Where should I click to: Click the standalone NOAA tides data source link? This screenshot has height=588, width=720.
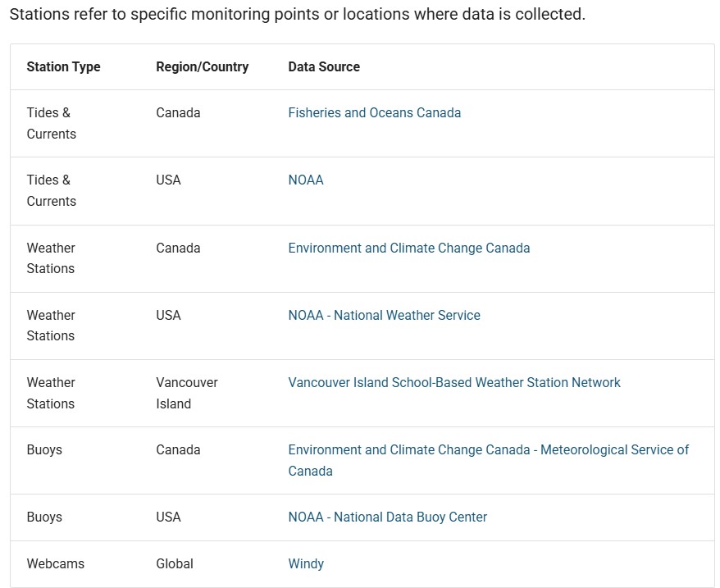click(x=306, y=180)
